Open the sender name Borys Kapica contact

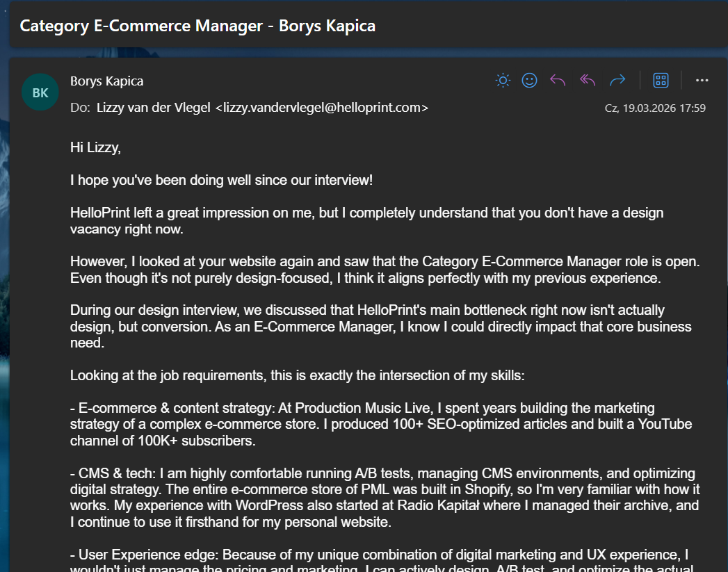tap(107, 81)
